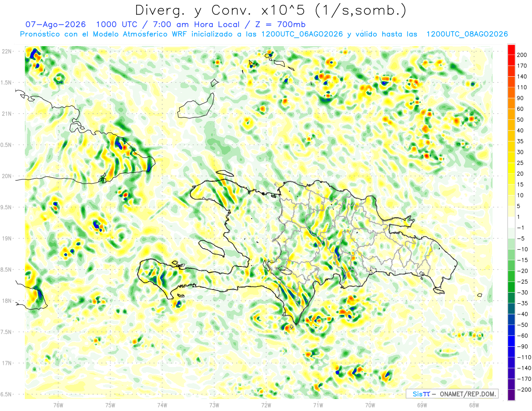Click the '75W' longitude label
This screenshot has height=411, width=532.
click(x=110, y=405)
